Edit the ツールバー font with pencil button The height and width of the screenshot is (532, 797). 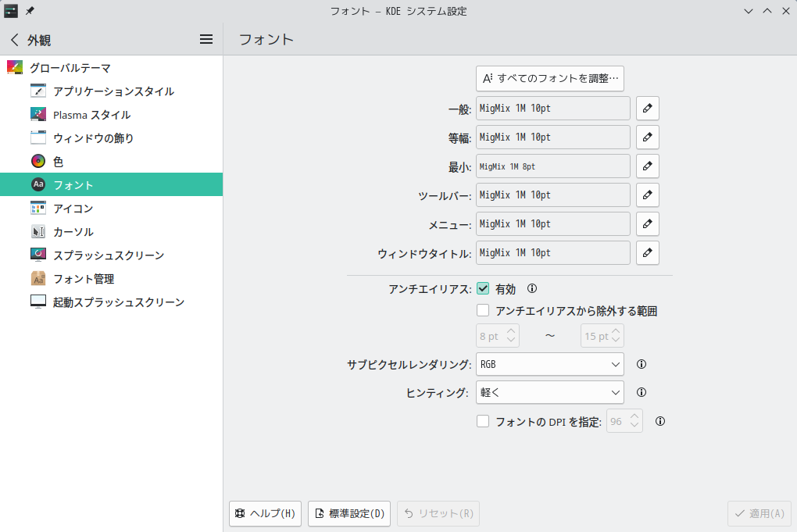647,195
